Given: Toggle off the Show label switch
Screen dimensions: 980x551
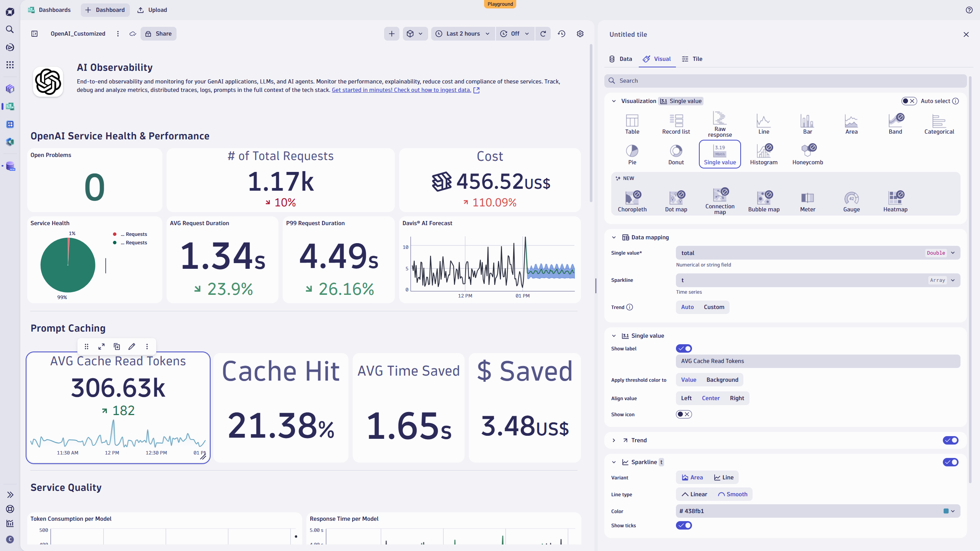Looking at the screenshot, I should [x=684, y=348].
